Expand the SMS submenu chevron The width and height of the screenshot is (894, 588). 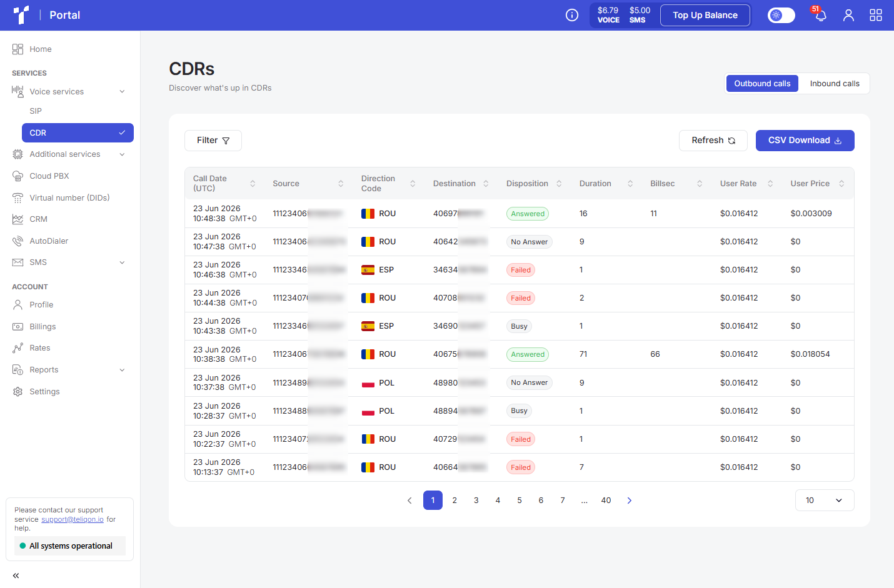[x=122, y=262]
